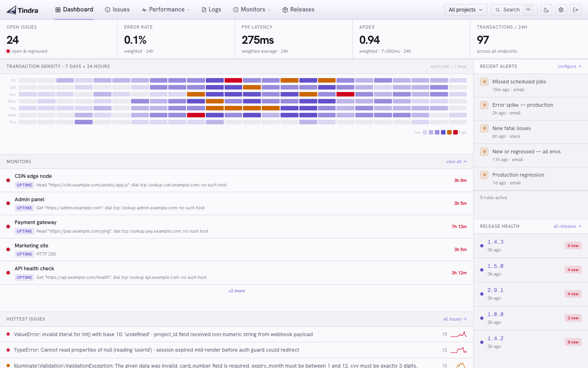Open the CDN edge node monitor

coord(236,180)
